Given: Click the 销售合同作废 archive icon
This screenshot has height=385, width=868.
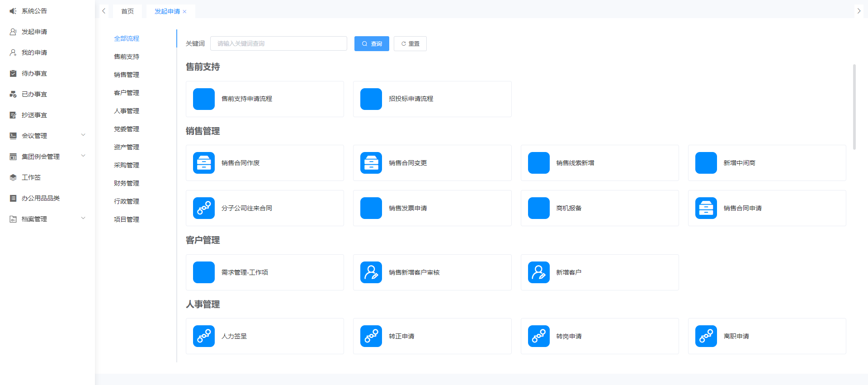Looking at the screenshot, I should pos(203,163).
